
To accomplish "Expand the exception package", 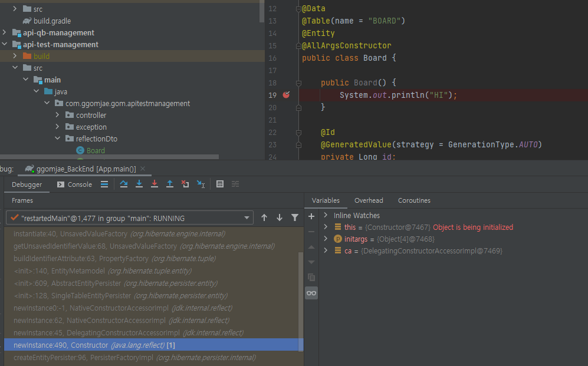I will (57, 127).
